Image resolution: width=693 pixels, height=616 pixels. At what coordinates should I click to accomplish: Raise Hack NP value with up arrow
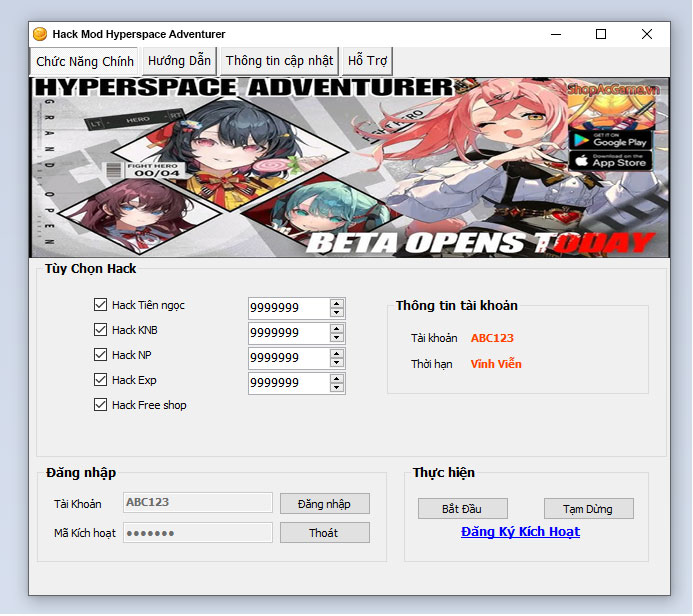[x=337, y=354]
